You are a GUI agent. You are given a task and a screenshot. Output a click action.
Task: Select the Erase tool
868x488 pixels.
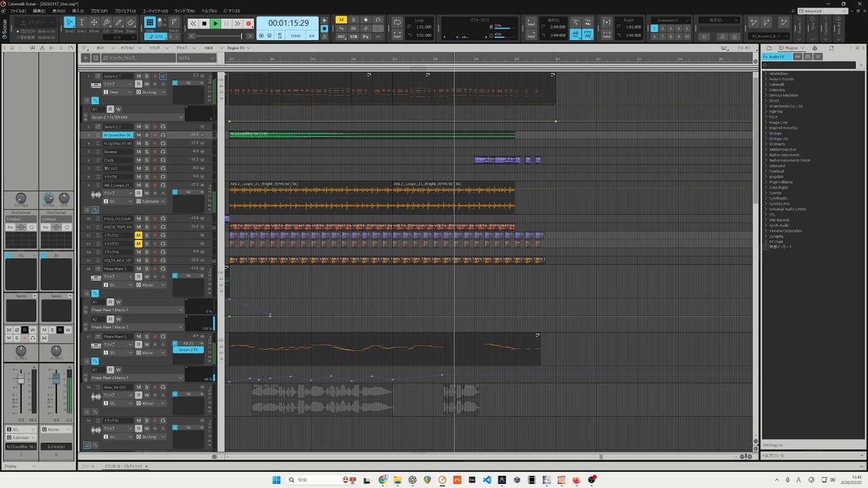(130, 24)
